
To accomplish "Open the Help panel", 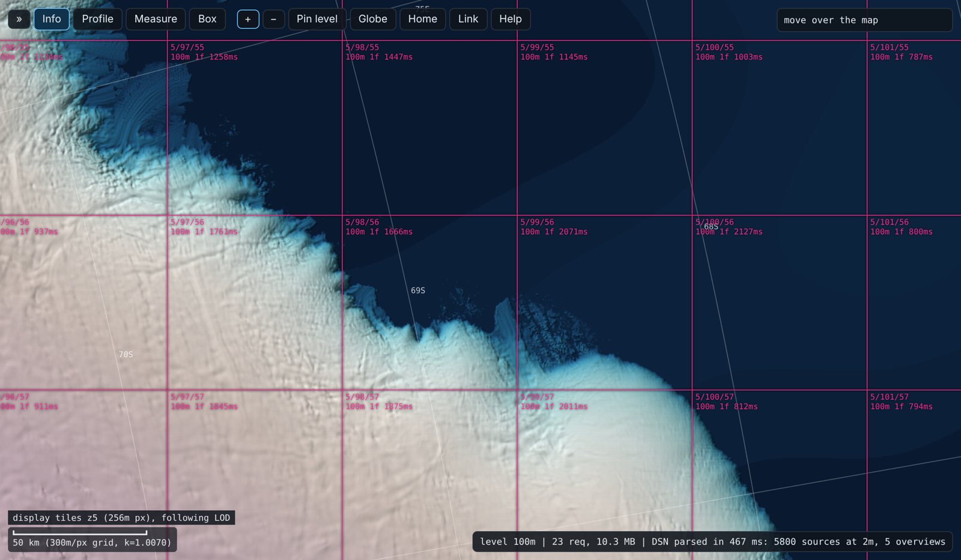I will click(x=511, y=19).
